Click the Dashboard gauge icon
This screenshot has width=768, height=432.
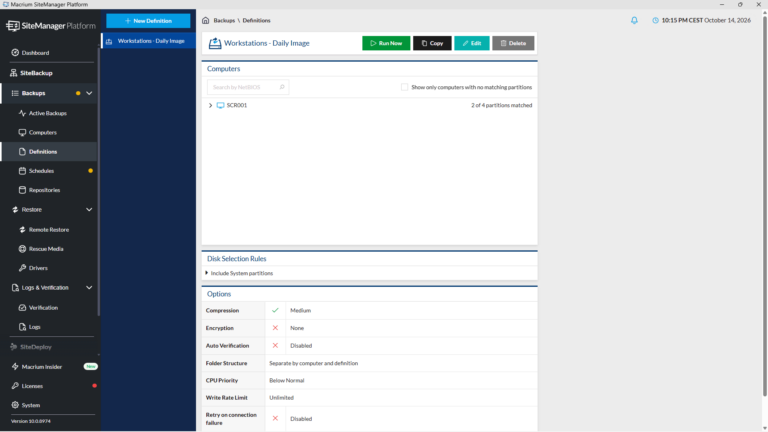[x=15, y=52]
